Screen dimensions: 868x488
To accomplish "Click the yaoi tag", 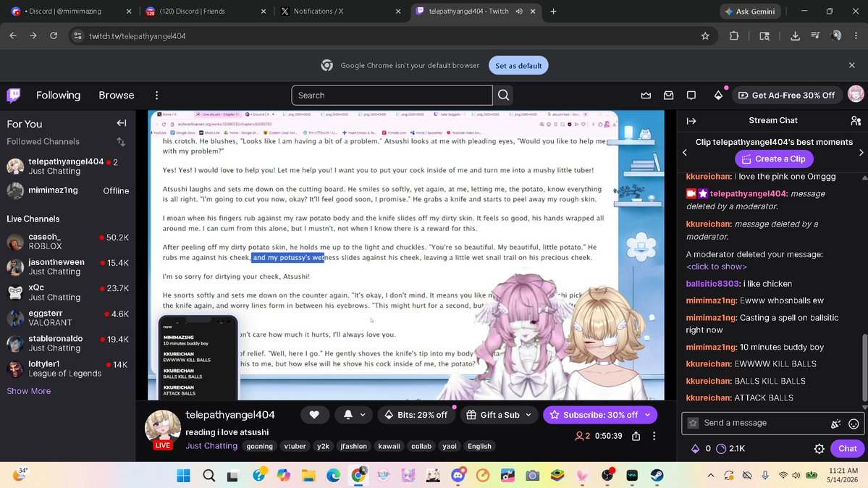I will (450, 447).
